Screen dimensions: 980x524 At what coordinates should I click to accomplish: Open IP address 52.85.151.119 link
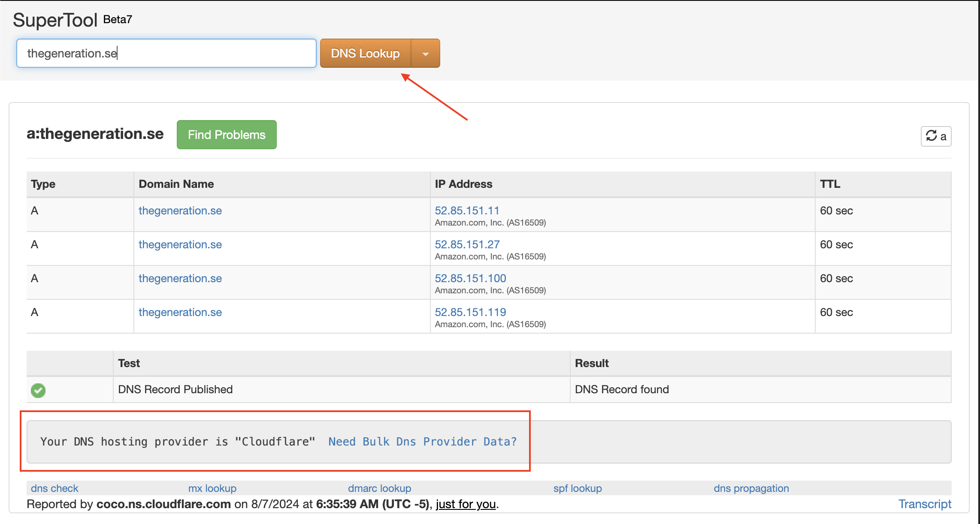tap(470, 312)
